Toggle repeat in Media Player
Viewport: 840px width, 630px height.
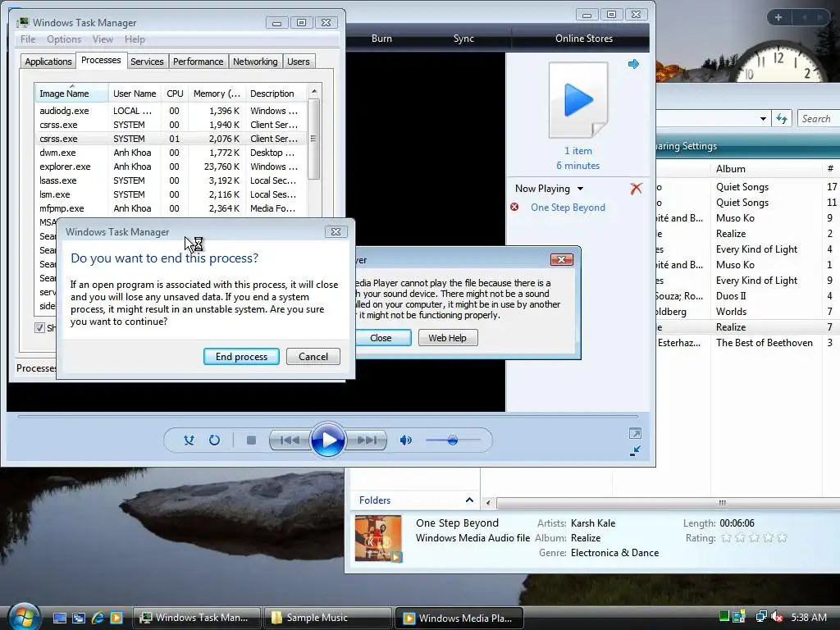(214, 441)
